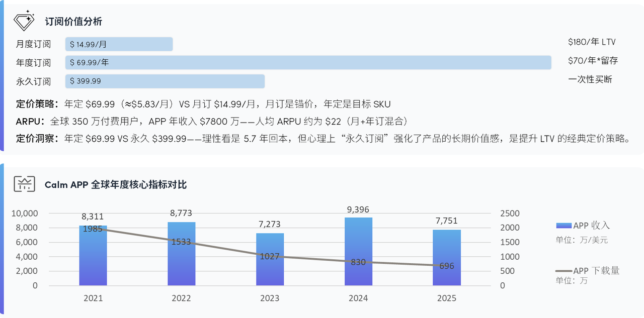Click the 订阅价值分析 section heading
The width and height of the screenshot is (644, 318).
coord(73,22)
